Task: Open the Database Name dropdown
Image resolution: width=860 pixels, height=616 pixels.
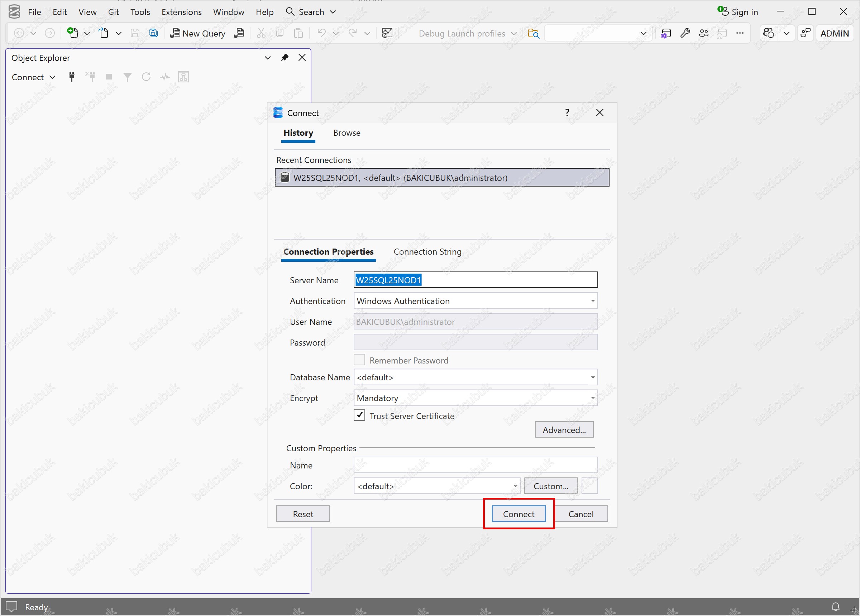Action: click(x=592, y=377)
